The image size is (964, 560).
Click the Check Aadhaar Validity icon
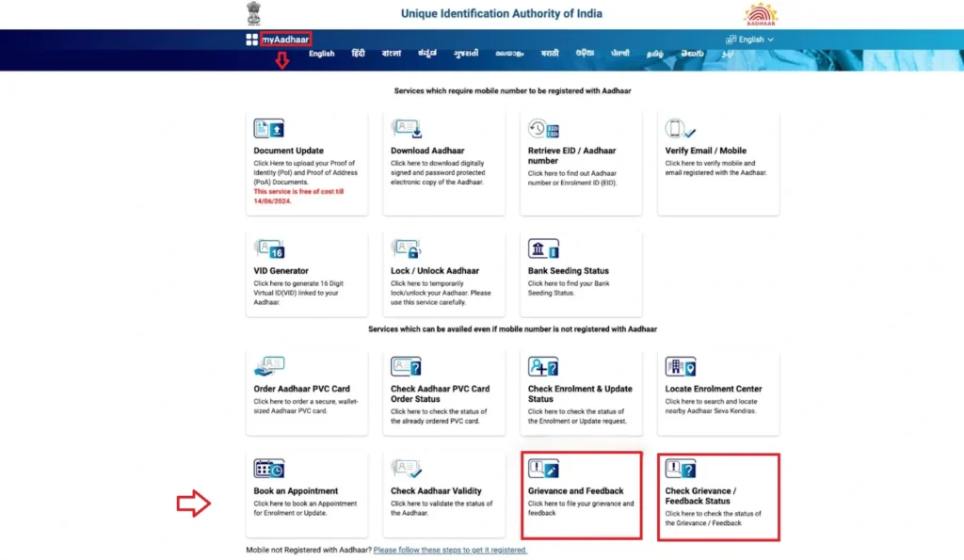point(407,469)
